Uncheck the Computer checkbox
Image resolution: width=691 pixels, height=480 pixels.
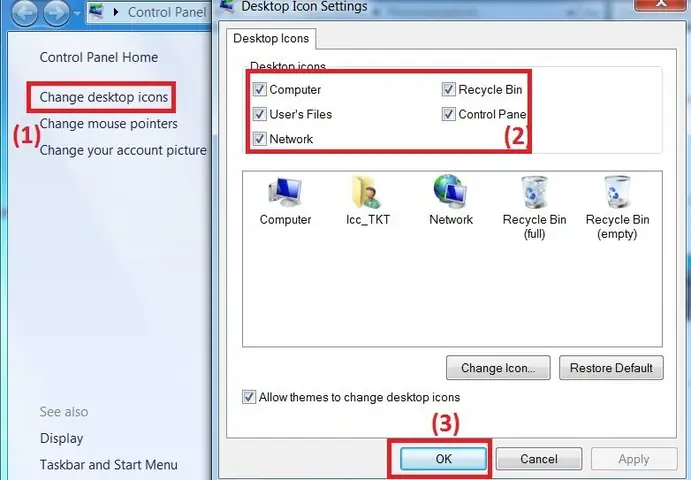point(260,89)
